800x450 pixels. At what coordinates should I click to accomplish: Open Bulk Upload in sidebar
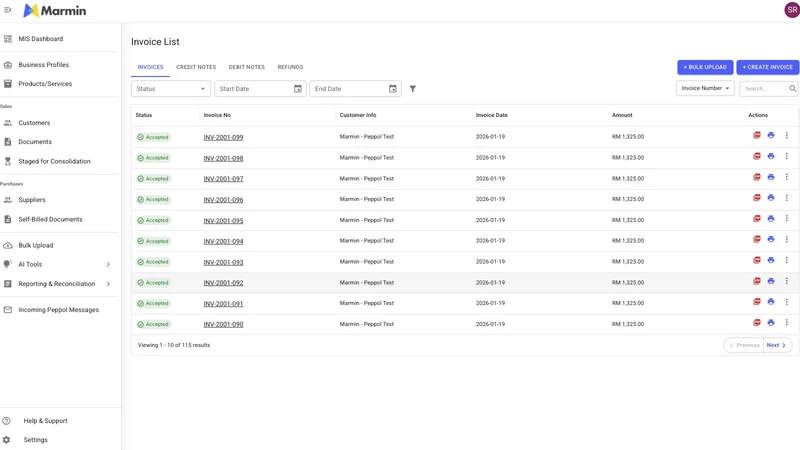tap(36, 245)
